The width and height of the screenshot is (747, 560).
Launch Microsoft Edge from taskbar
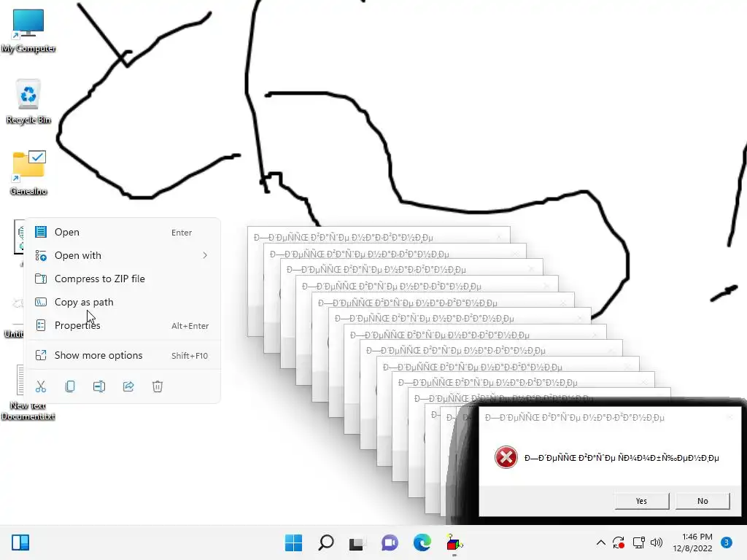422,542
